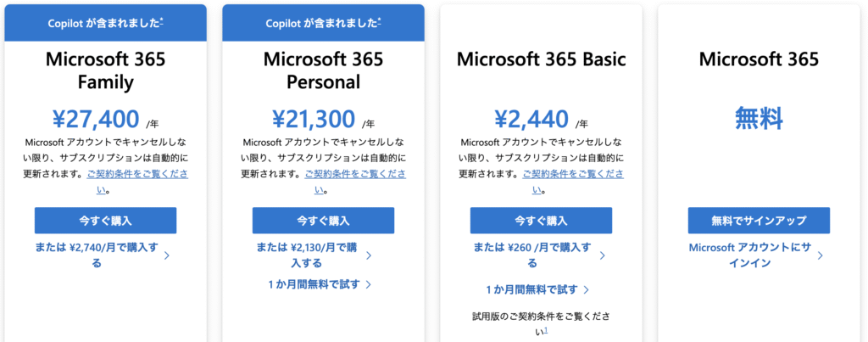Click the buy now button for Microsoft 365 Personal
Image resolution: width=868 pixels, height=342 pixels.
point(323,221)
